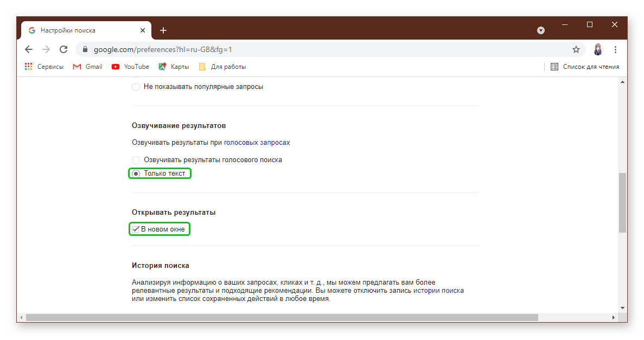Open Chrome three-dot menu
This screenshot has height=340, width=644.
pos(615,49)
